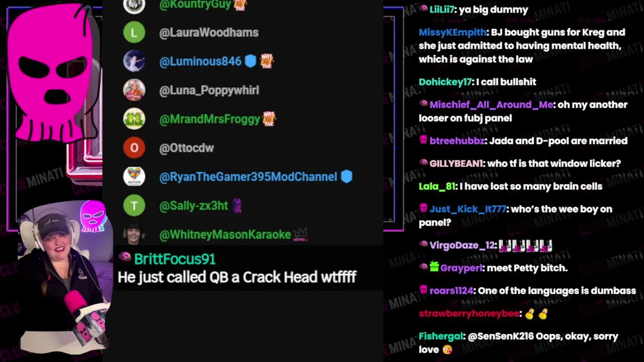Open the @LauraWoodhams username
Screen dimensions: 644x362
point(209,33)
